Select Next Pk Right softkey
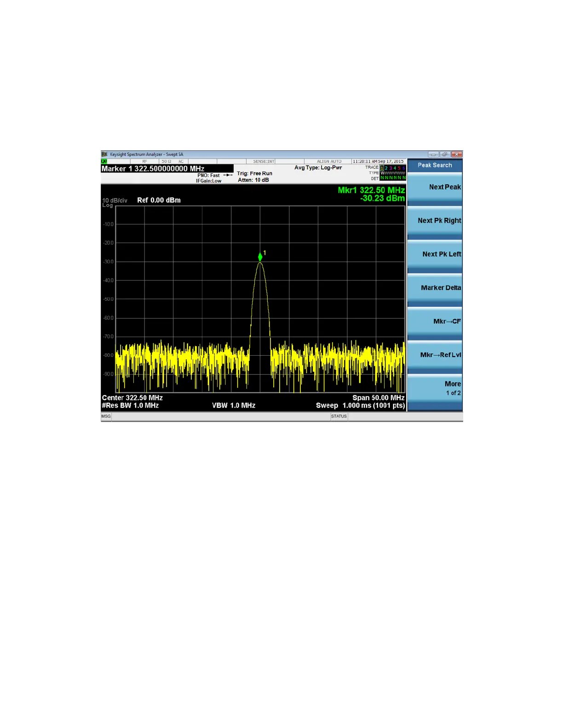The image size is (563, 728). [435, 222]
